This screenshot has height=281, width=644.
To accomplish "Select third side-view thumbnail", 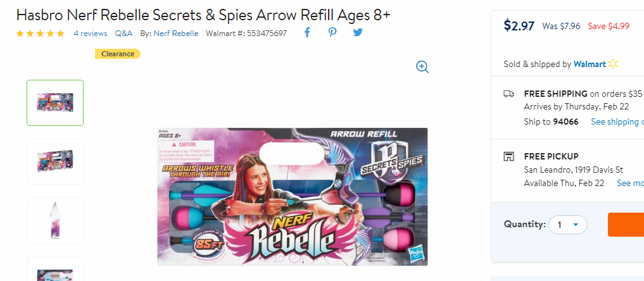I will point(55,221).
